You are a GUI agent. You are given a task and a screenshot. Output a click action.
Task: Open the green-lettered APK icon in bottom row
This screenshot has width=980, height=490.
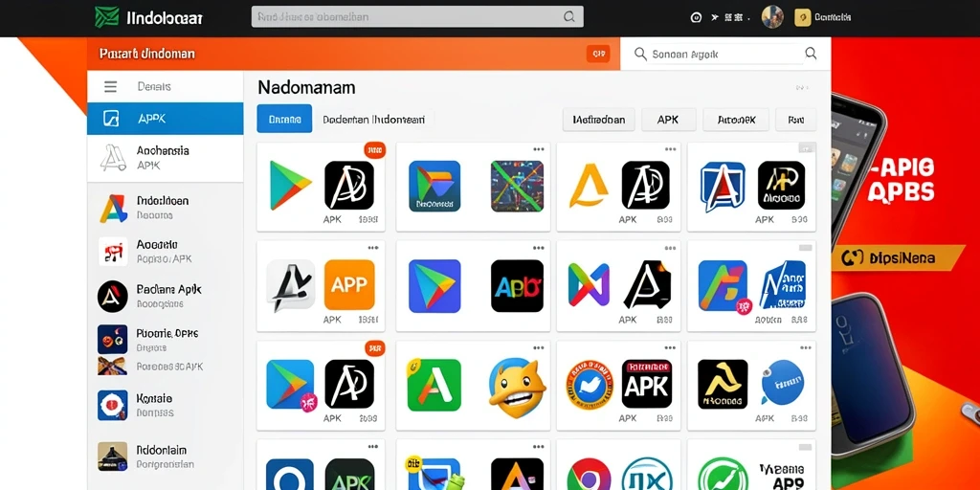coord(349,475)
